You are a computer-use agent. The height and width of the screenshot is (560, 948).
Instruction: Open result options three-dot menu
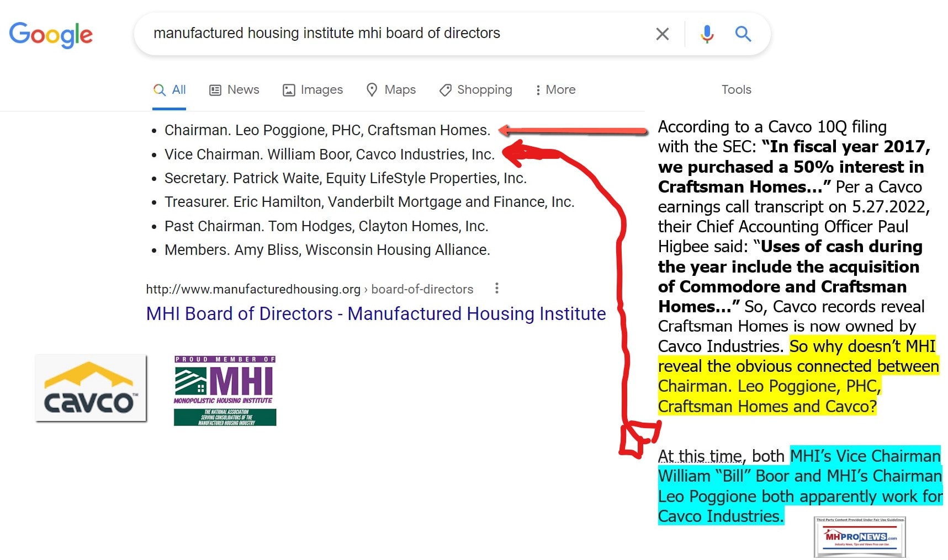496,288
